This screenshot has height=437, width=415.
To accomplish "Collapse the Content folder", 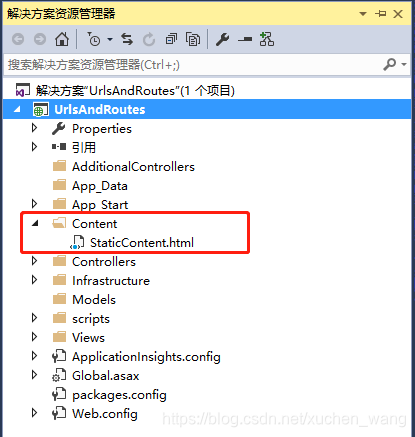I will 35,223.
